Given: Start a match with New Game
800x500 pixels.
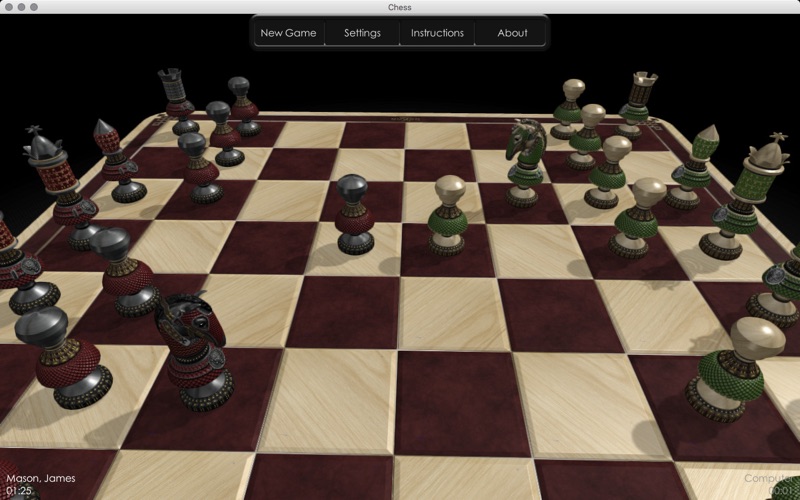Looking at the screenshot, I should [288, 33].
